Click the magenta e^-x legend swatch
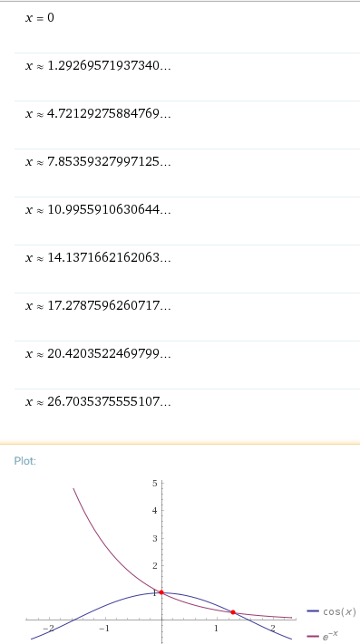360x644 pixels. coord(313,636)
